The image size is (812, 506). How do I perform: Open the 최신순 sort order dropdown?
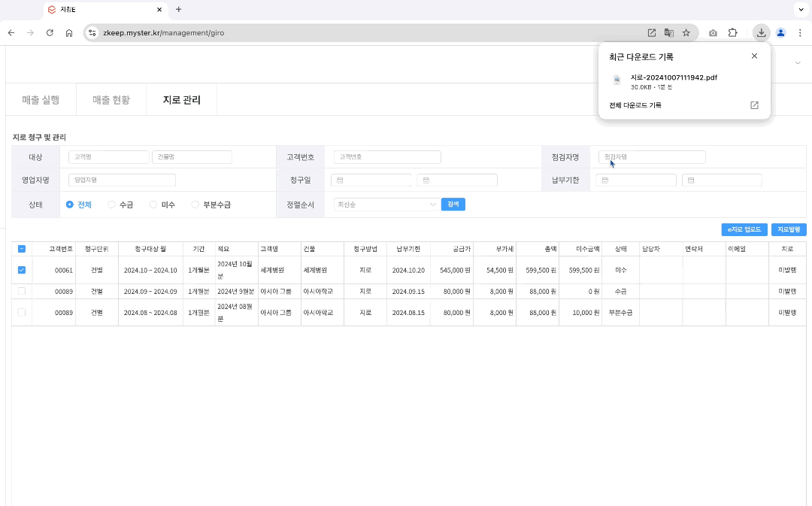coord(386,205)
